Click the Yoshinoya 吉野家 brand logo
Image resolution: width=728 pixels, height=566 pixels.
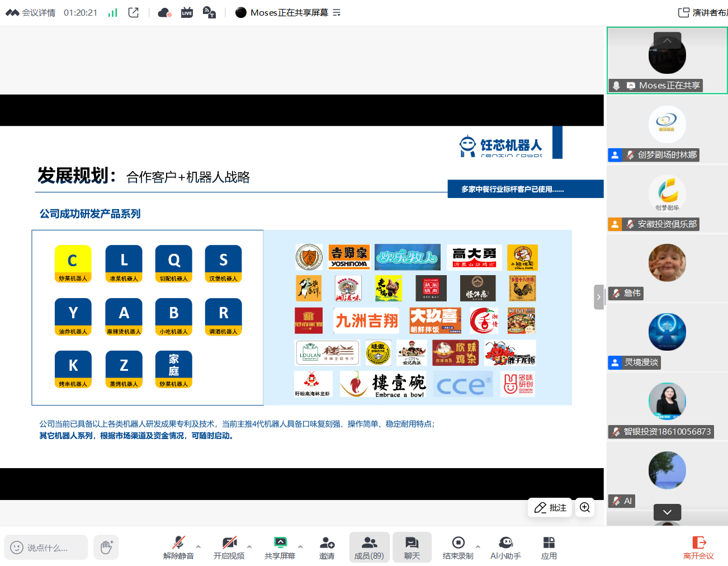click(349, 257)
